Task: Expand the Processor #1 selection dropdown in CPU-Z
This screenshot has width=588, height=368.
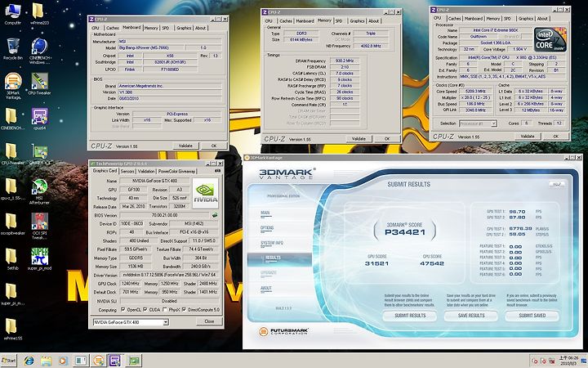Action: pos(494,123)
